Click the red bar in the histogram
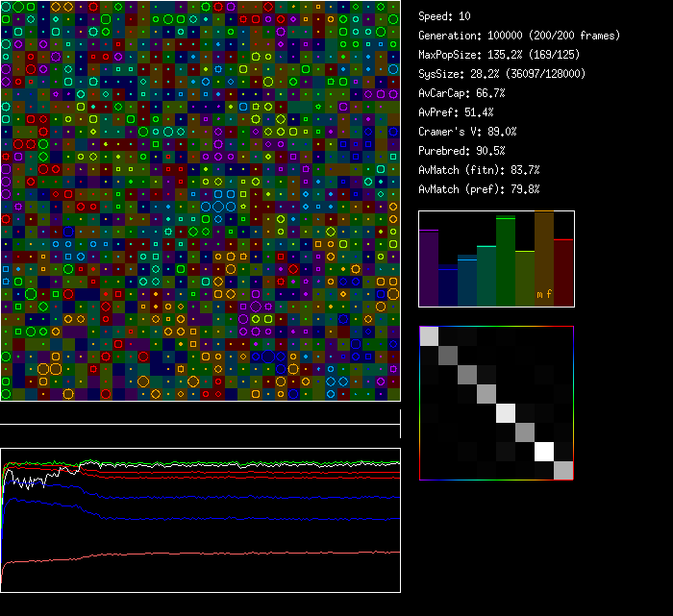Viewport: 673px width, 616px height. [x=563, y=272]
